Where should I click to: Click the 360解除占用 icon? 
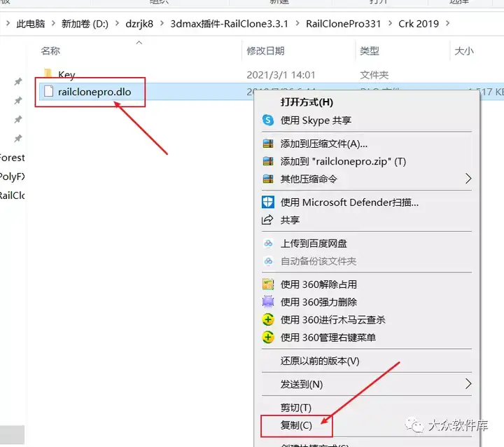(268, 284)
